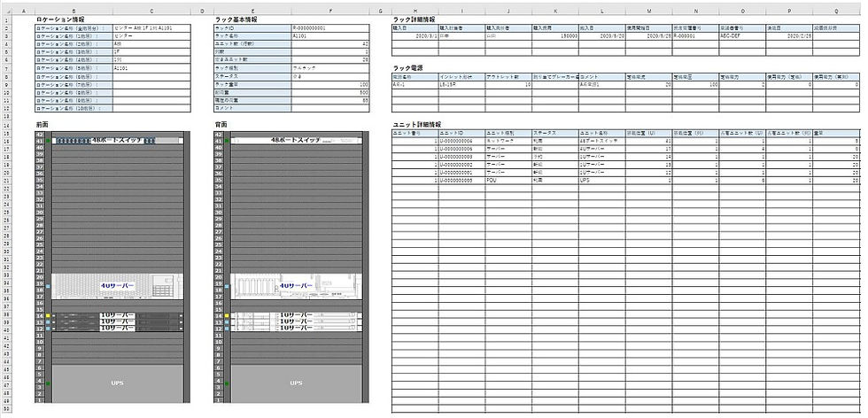Click blue status marker at unit 12, rear rack

[x=227, y=329]
